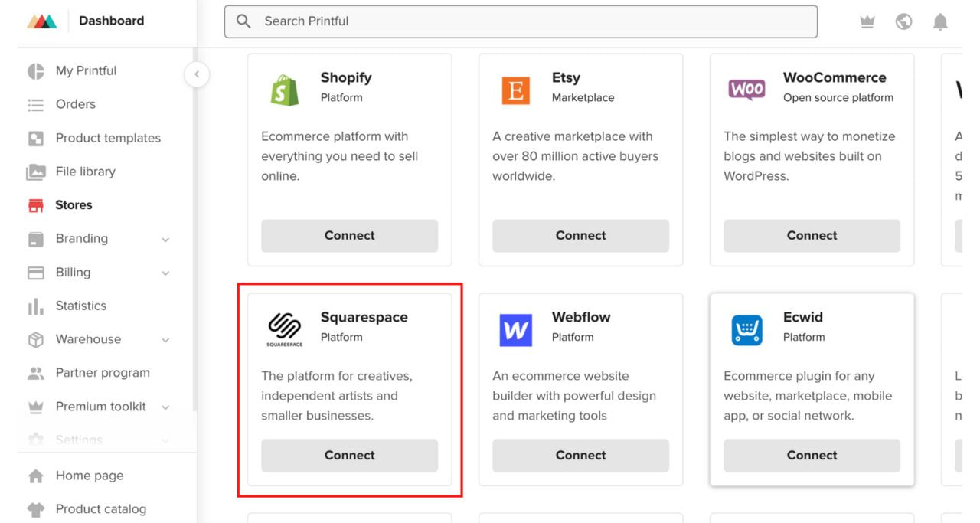The width and height of the screenshot is (980, 523).
Task: Expand the Warehouse submenu chevron
Action: click(165, 340)
